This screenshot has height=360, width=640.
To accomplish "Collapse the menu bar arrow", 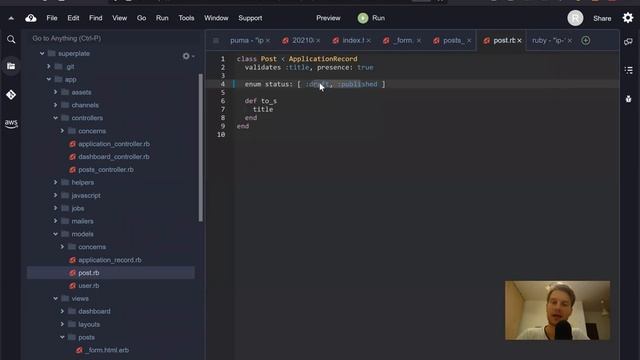I will coord(11,18).
